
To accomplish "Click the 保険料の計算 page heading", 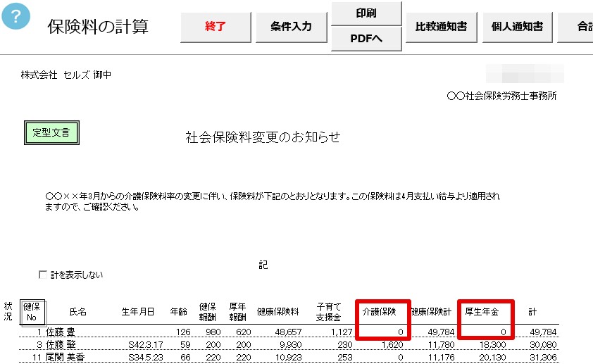I will click(98, 27).
